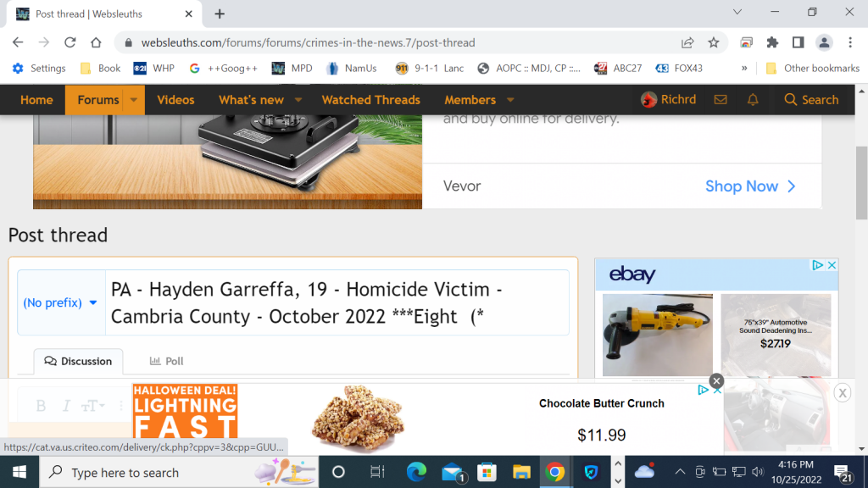The image size is (868, 488).
Task: Open the inbox envelope icon
Action: tap(721, 100)
